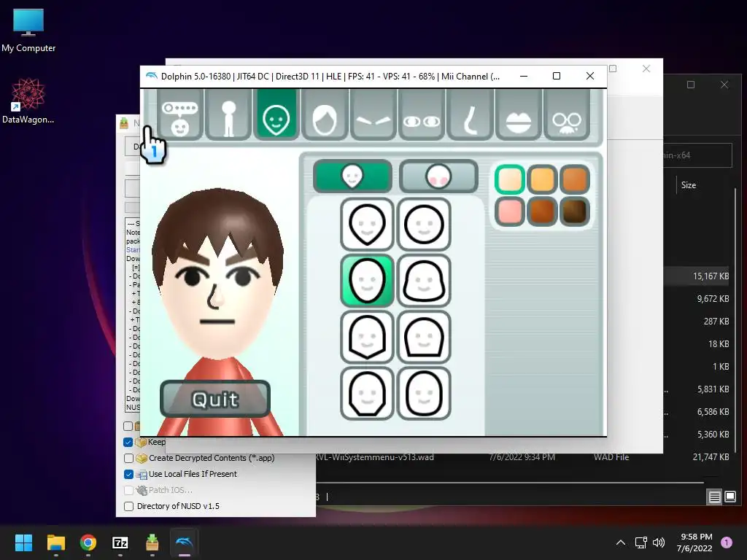Enable Create Decrypted Contents (*.app)
The height and width of the screenshot is (560, 747).
pos(128,458)
